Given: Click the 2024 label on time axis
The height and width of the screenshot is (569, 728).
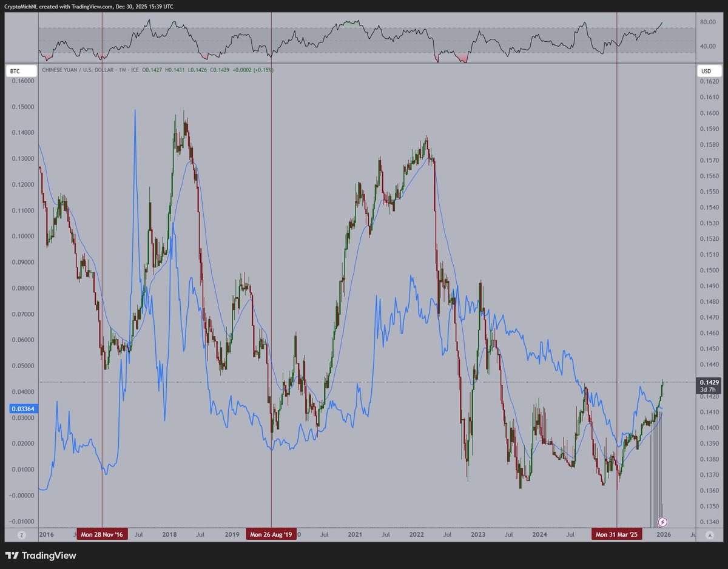Looking at the screenshot, I should (x=539, y=535).
